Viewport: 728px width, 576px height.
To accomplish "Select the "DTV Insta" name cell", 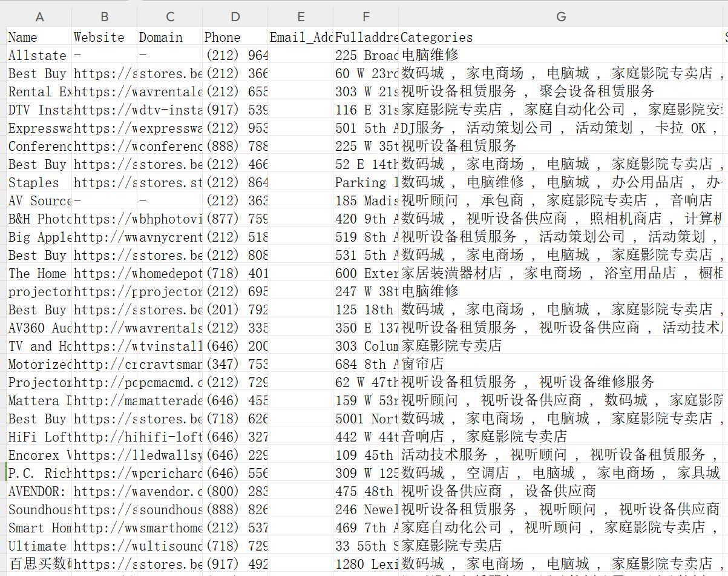I will pyautogui.click(x=39, y=110).
